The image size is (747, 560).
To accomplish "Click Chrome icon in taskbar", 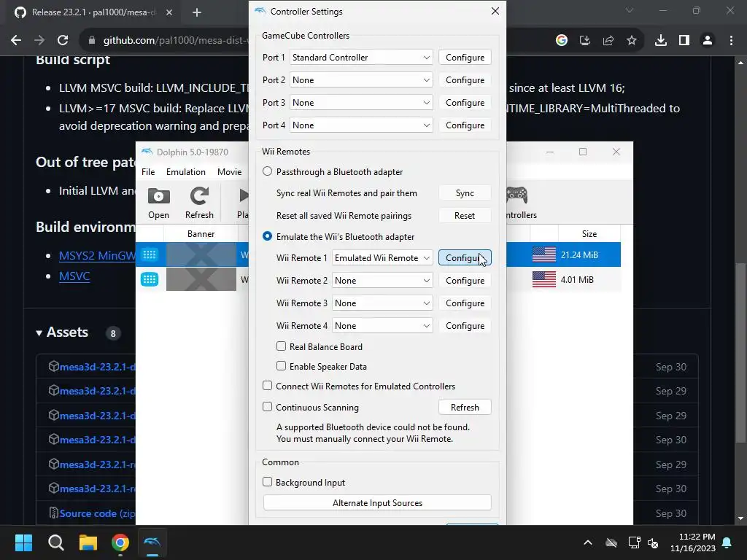I will tap(120, 542).
